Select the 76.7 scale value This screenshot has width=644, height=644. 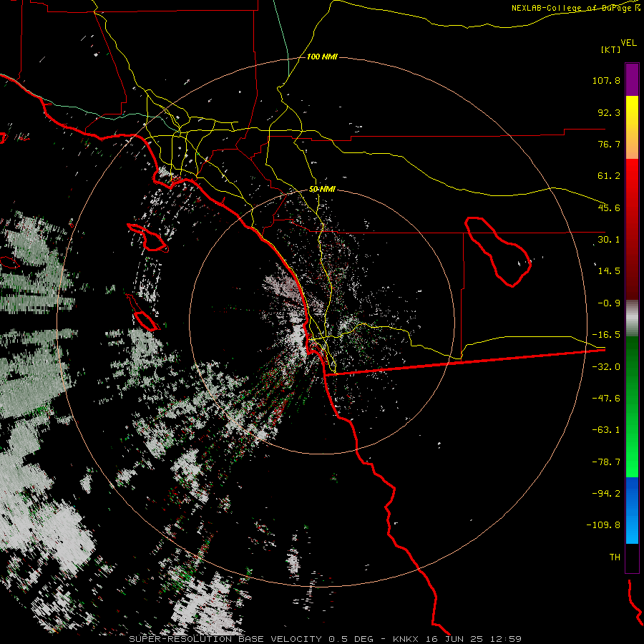pyautogui.click(x=609, y=144)
